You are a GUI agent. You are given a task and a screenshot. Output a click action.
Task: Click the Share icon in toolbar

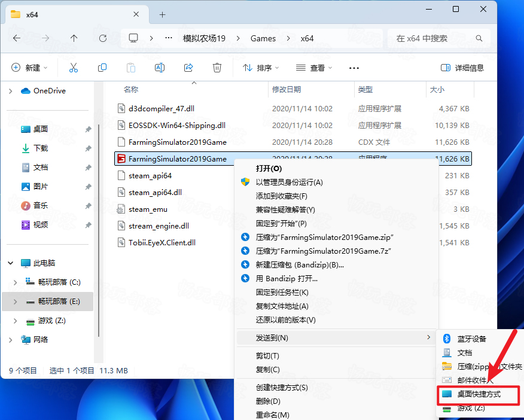(188, 68)
